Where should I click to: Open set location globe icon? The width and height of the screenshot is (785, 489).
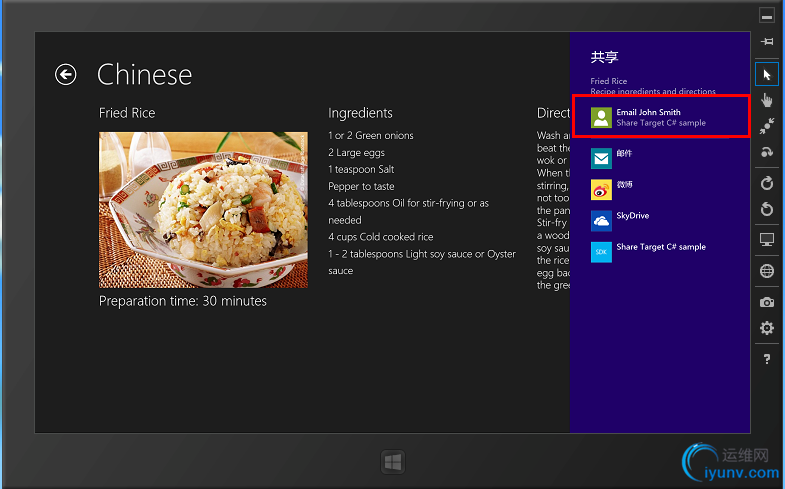click(766, 271)
